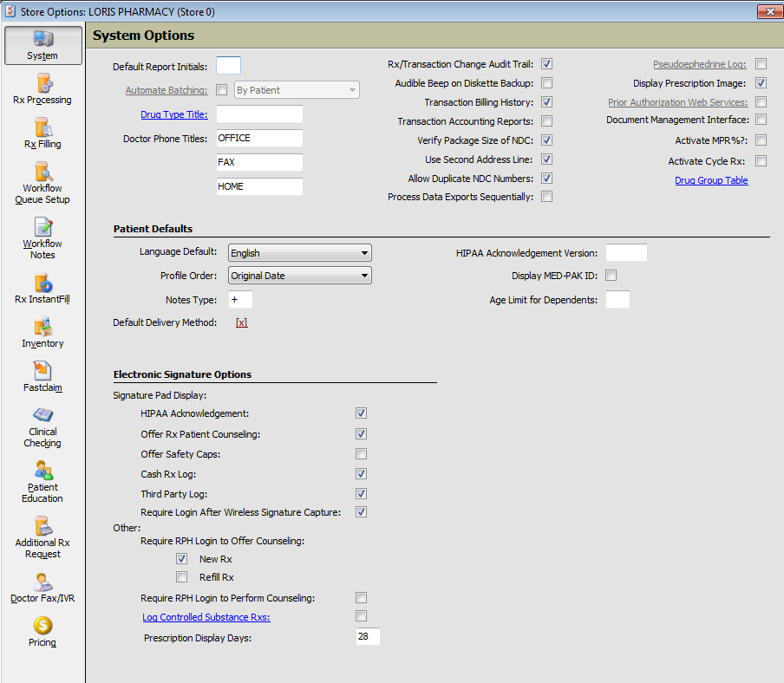Expand the Language Default dropdown
The height and width of the screenshot is (683, 784).
coord(300,253)
